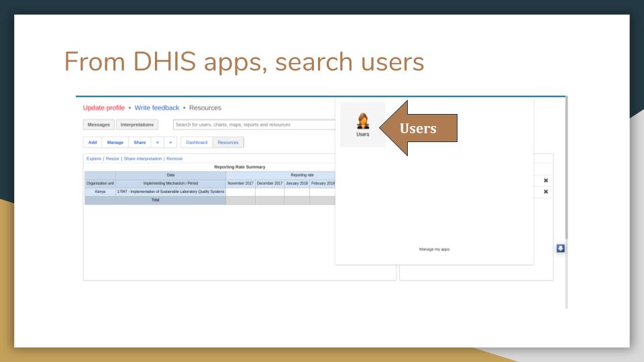Open the Write feedback link
This screenshot has height=362, width=644.
click(x=157, y=107)
